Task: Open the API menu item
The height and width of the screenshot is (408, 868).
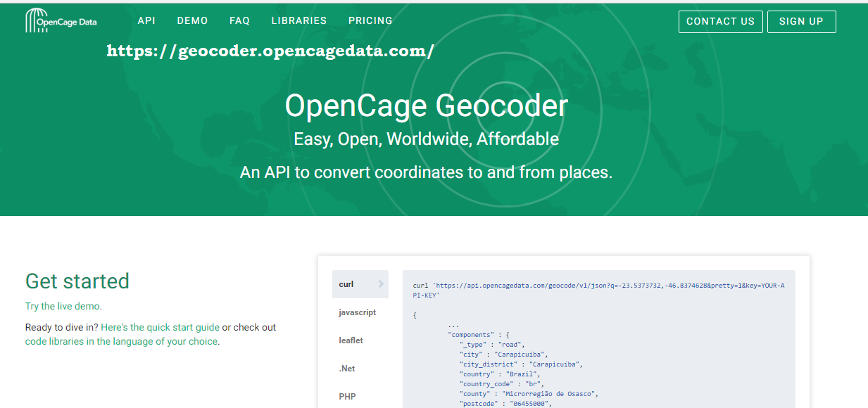Action: [146, 20]
